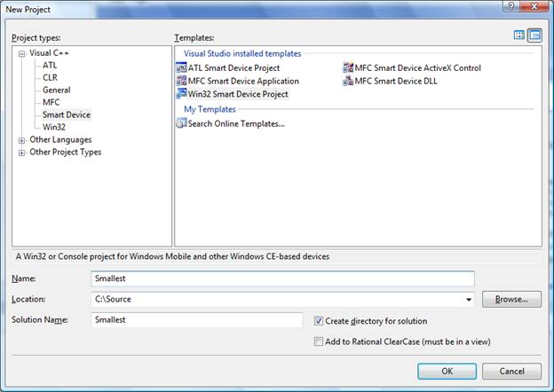This screenshot has height=392, width=554.
Task: Open the Location dropdown list
Action: click(x=469, y=299)
